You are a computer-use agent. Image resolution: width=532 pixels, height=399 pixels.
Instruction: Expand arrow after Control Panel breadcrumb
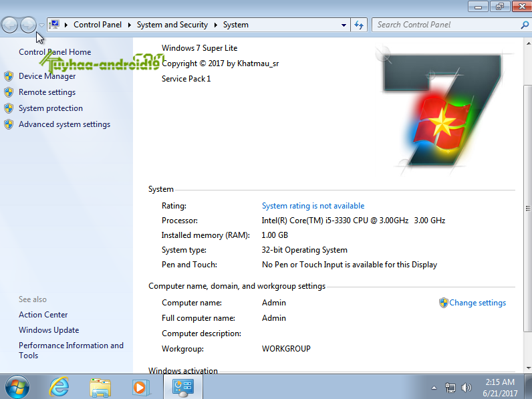coord(129,25)
